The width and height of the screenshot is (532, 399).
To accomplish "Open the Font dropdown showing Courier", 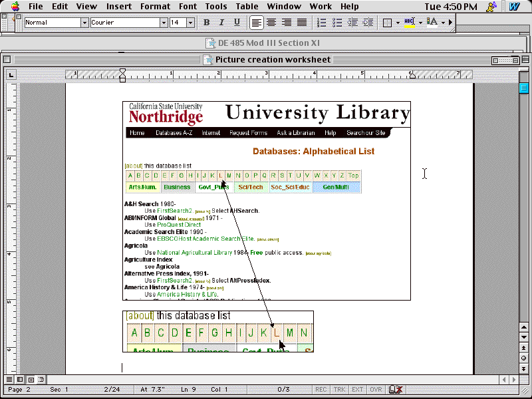I will (x=164, y=23).
